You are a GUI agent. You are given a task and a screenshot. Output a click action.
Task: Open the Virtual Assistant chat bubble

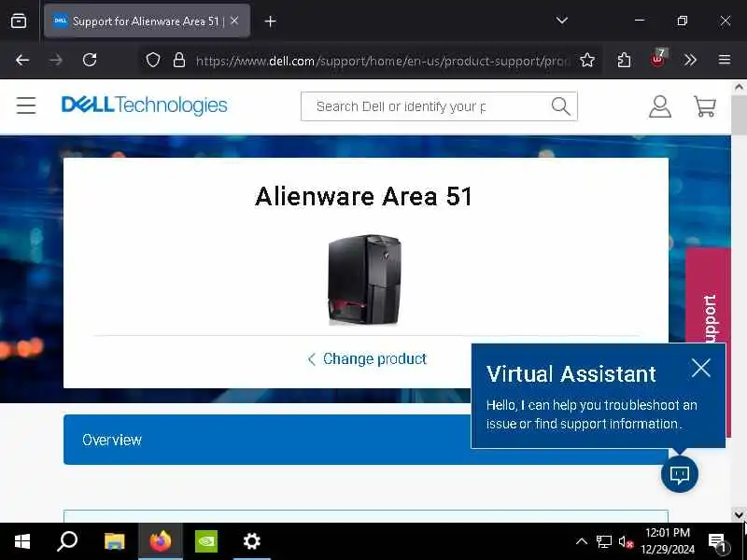pos(680,474)
